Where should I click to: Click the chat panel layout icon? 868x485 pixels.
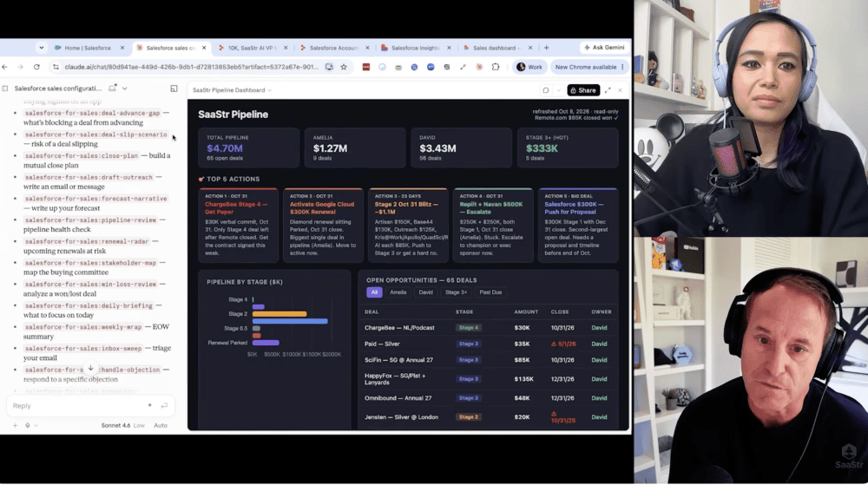pos(174,88)
